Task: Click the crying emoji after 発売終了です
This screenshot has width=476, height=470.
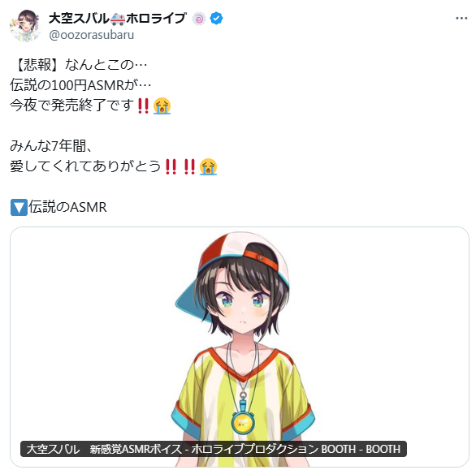Action: tap(162, 106)
